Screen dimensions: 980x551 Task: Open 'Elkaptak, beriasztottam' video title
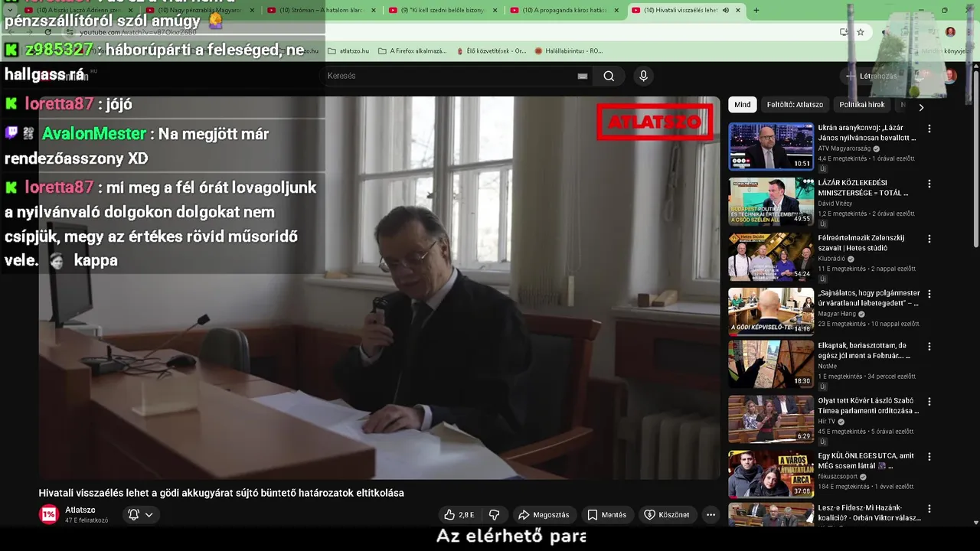(864, 350)
